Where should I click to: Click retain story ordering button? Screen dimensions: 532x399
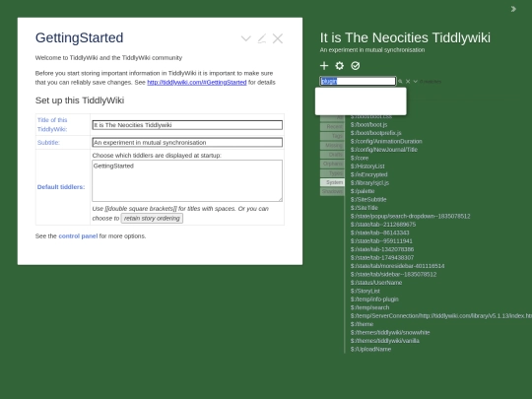152,218
